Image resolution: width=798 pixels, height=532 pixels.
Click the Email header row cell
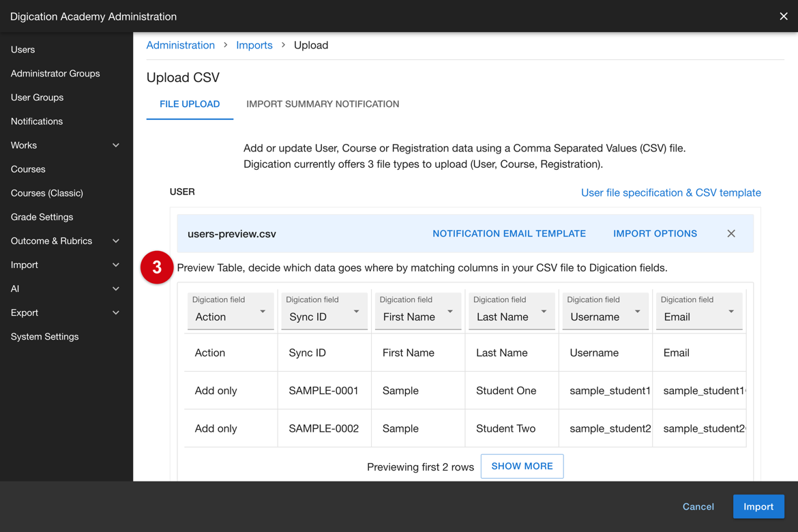[698, 353]
